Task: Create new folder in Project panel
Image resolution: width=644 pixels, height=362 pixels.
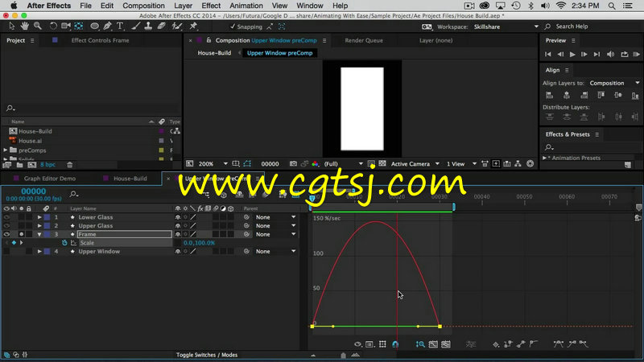Action: point(19,165)
